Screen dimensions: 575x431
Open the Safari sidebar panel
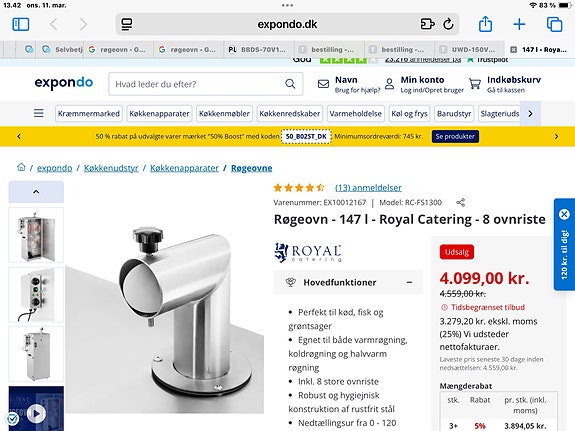click(21, 25)
